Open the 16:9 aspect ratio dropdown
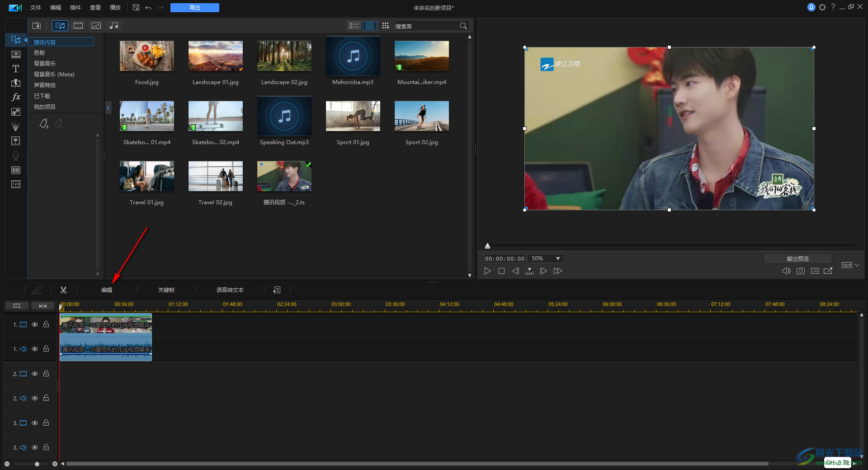The image size is (868, 470). (x=850, y=265)
